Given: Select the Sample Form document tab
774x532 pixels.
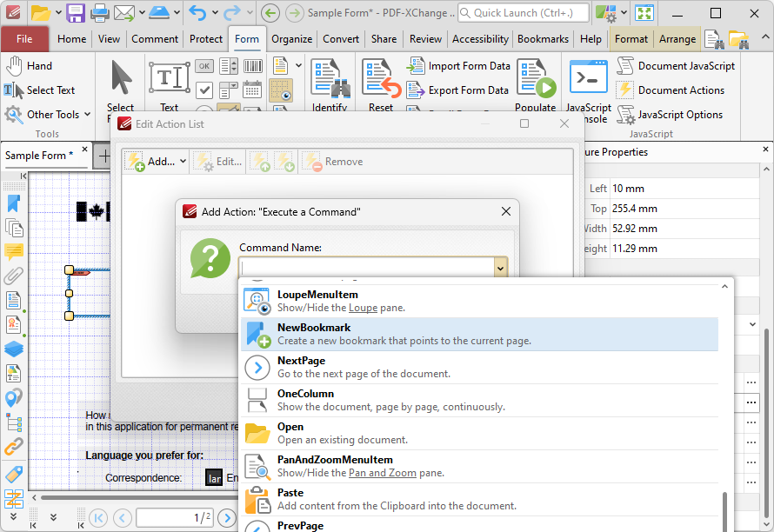Looking at the screenshot, I should pyautogui.click(x=39, y=156).
